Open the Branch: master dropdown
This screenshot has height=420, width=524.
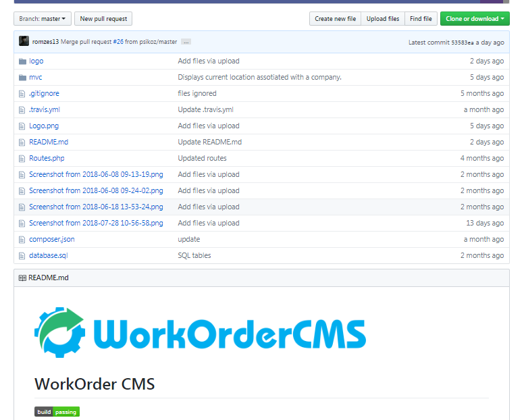pos(43,19)
